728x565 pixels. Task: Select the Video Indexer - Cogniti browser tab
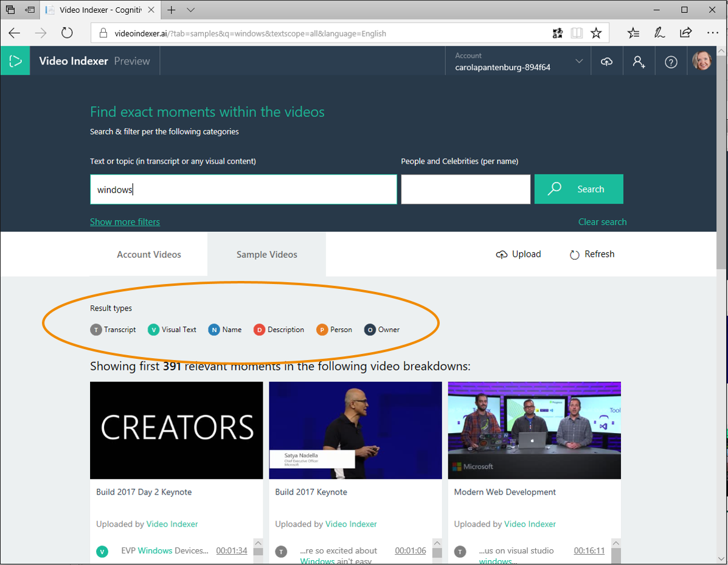100,10
